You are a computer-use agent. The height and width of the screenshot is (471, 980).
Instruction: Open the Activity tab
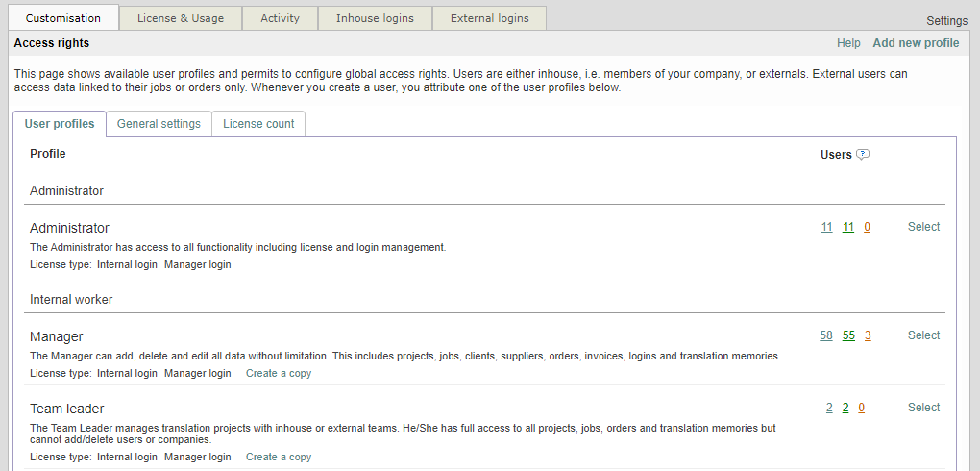280,18
